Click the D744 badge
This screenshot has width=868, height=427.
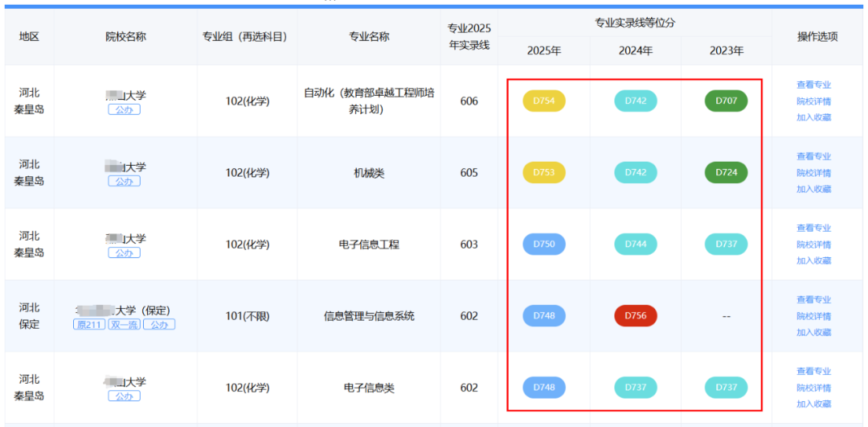pos(636,244)
